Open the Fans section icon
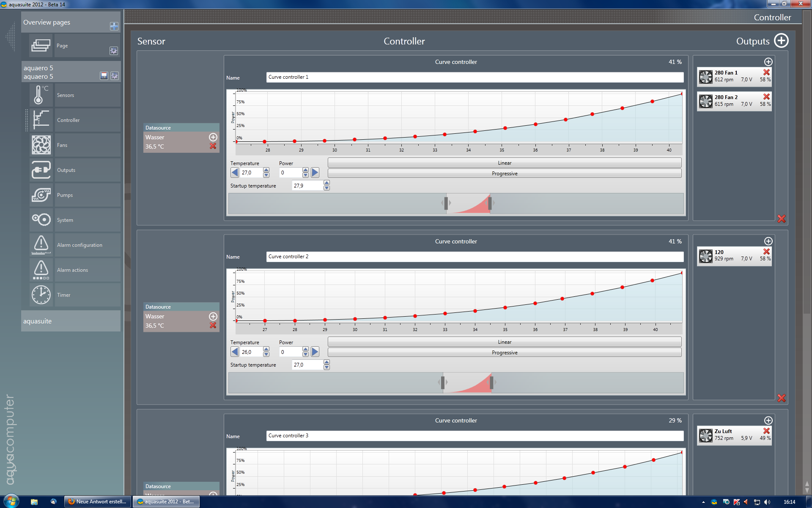The width and height of the screenshot is (812, 508). 41,145
